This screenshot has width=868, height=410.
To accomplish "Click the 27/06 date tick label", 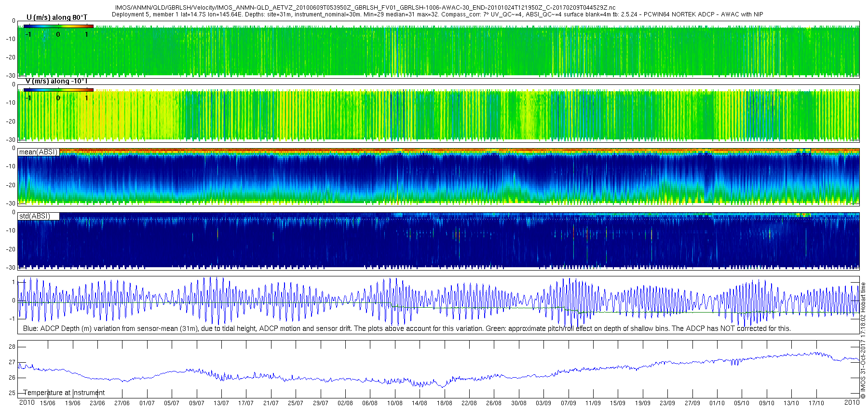I will [x=122, y=403].
